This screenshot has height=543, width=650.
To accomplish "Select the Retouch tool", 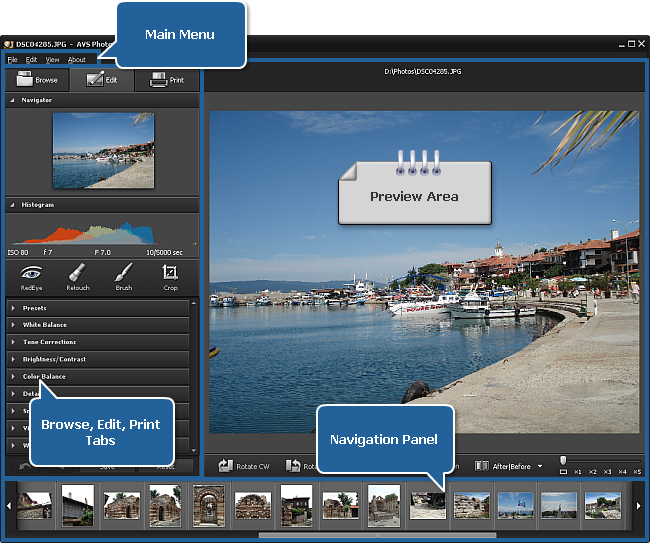I will (77, 276).
